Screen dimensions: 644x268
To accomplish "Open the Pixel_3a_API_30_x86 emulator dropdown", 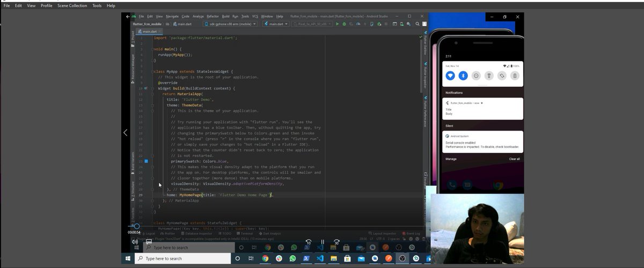I will click(312, 24).
